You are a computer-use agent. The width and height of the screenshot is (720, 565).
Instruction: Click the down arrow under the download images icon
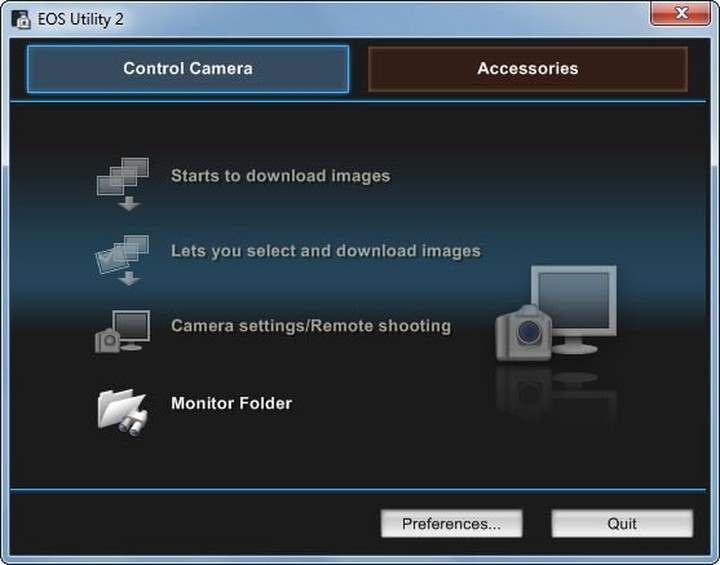pyautogui.click(x=130, y=204)
